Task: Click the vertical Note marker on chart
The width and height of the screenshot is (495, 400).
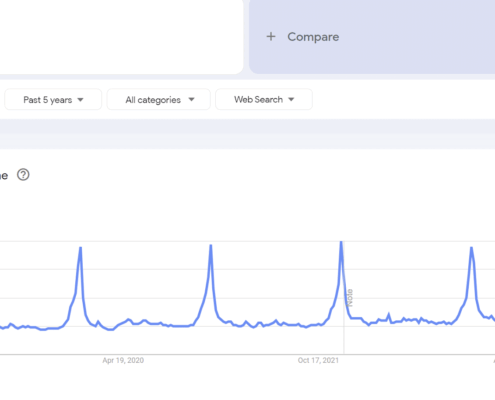Action: tap(349, 298)
